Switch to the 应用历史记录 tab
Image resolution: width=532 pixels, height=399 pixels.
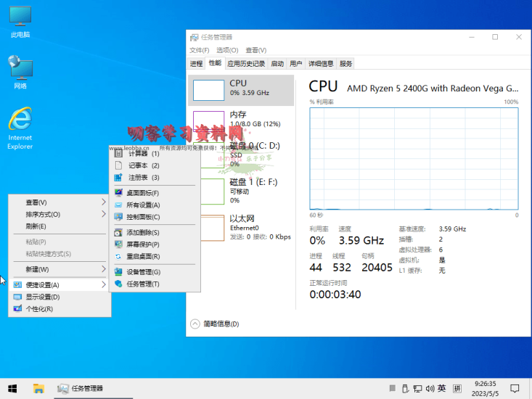point(246,64)
